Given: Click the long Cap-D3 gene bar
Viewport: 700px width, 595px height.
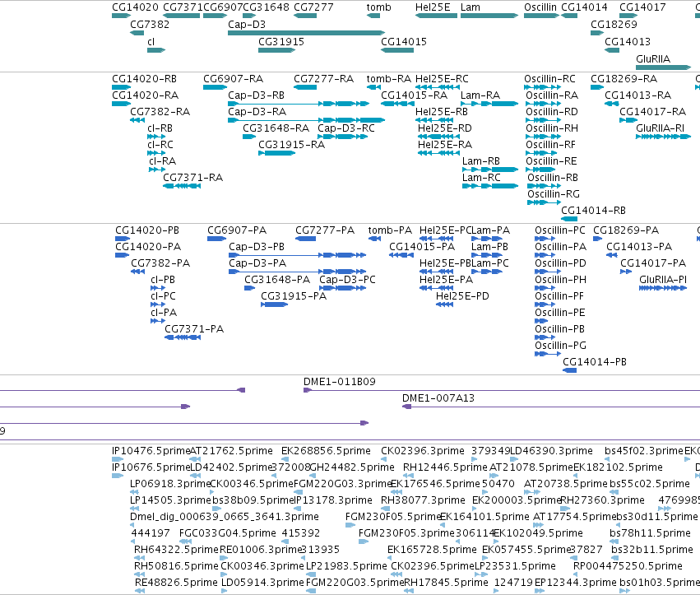Looking at the screenshot, I should 306,33.
